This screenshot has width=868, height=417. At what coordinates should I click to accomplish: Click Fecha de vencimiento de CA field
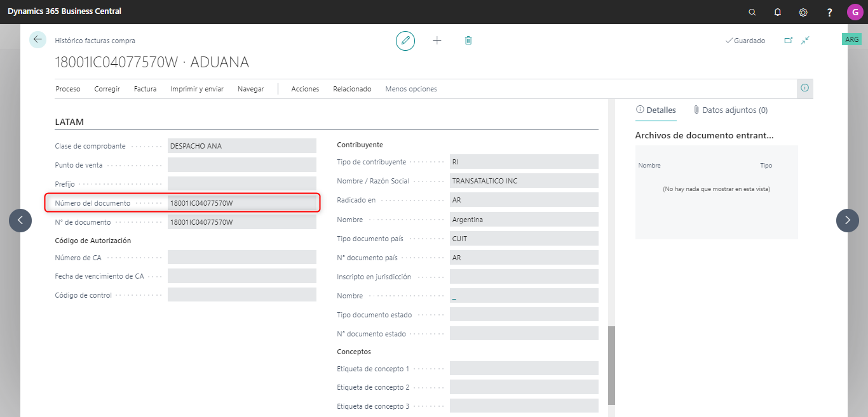(x=242, y=276)
